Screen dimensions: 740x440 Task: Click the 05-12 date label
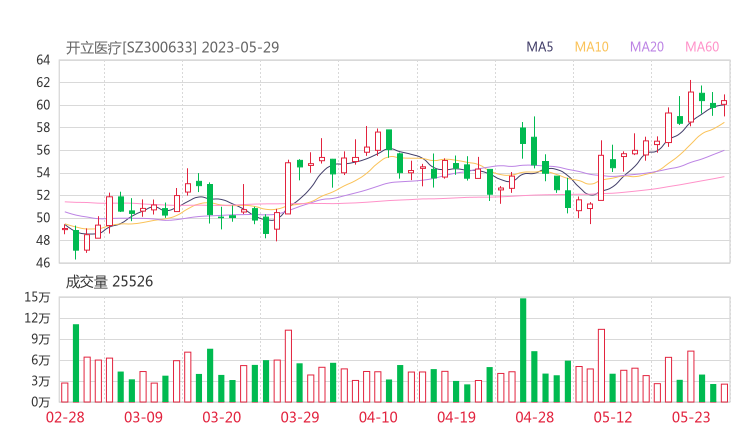tap(613, 417)
